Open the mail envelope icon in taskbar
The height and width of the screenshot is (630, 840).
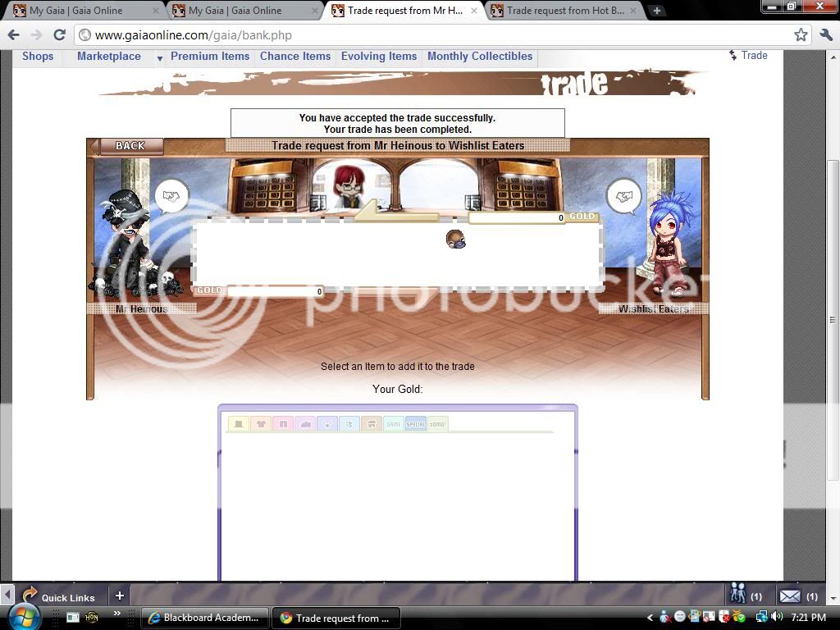click(x=789, y=596)
